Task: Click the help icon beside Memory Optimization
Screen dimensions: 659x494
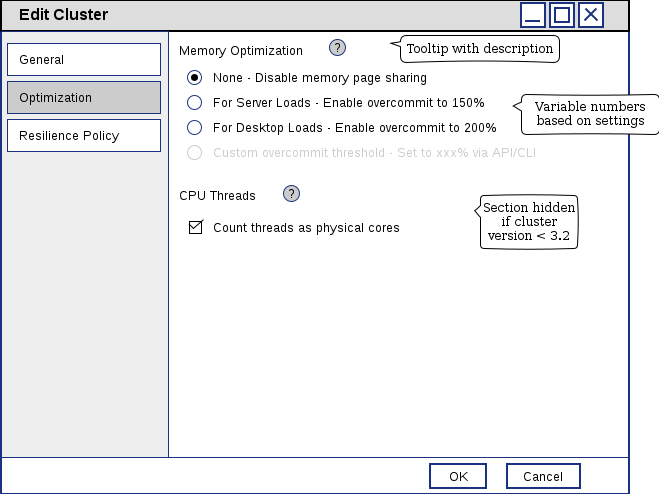Action: point(337,48)
